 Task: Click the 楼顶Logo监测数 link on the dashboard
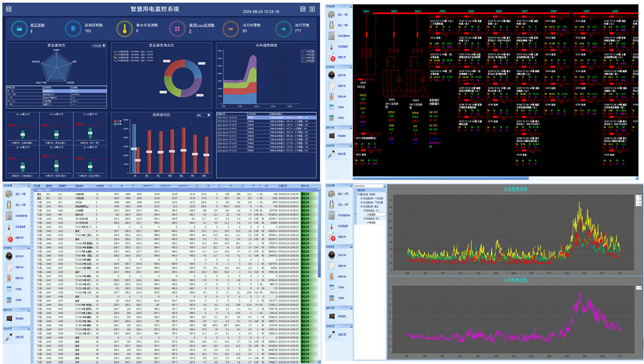(202, 25)
